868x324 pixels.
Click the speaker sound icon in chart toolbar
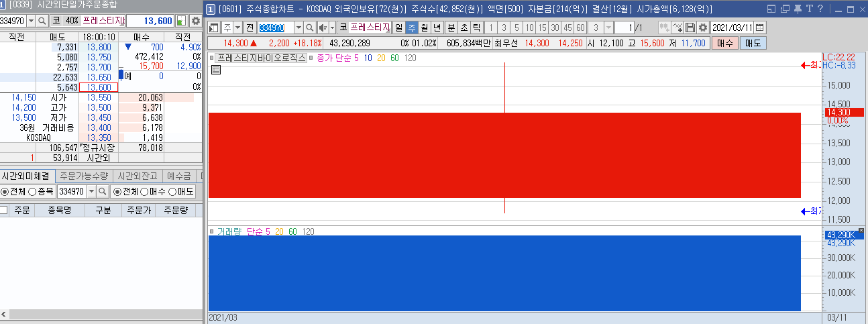(x=323, y=28)
